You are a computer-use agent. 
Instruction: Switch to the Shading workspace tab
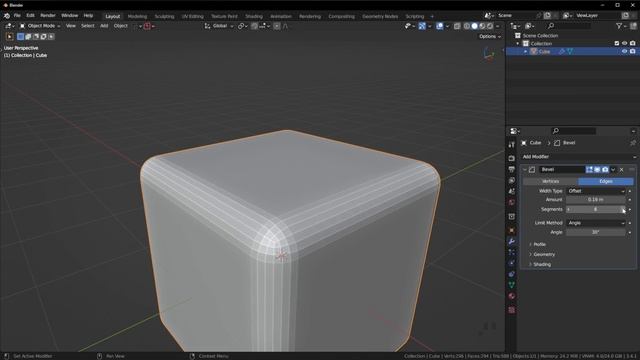pyautogui.click(x=254, y=16)
